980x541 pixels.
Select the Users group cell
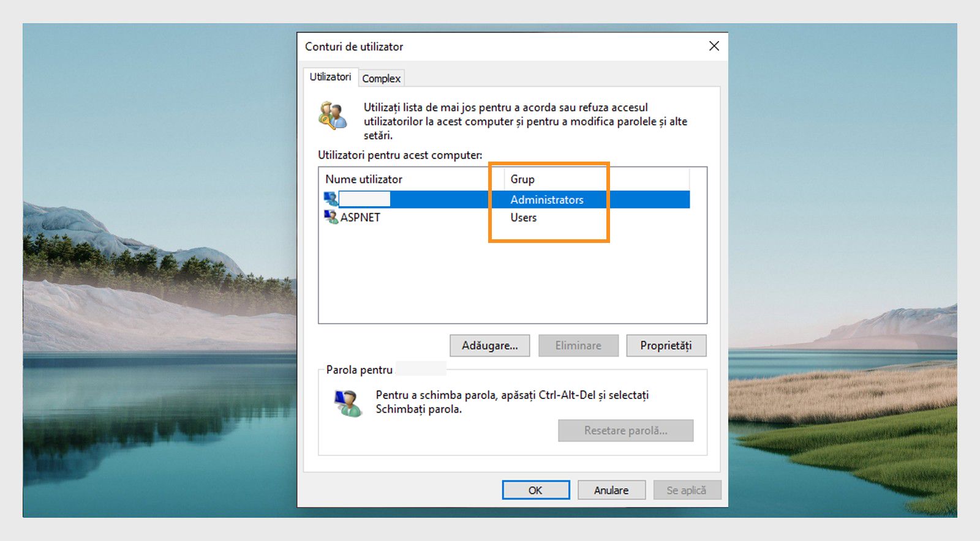point(524,217)
